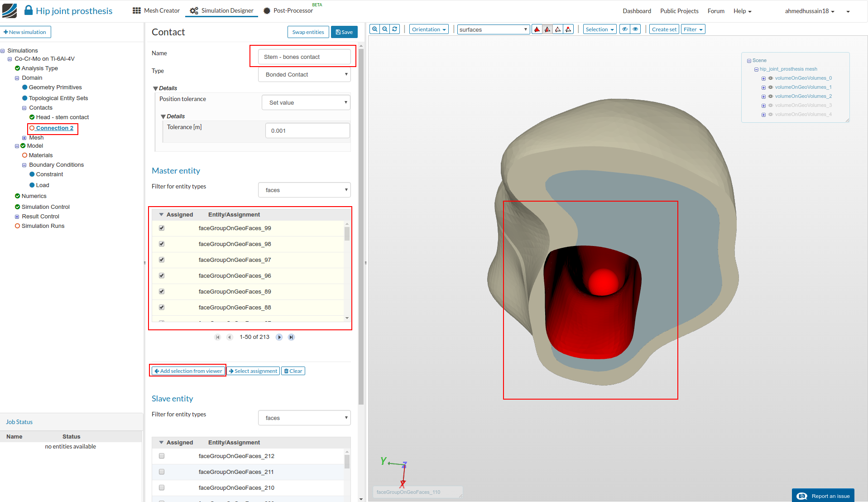This screenshot has width=868, height=502.
Task: Expand volumeOnGeoVolumes_2 in scene tree
Action: click(x=763, y=97)
